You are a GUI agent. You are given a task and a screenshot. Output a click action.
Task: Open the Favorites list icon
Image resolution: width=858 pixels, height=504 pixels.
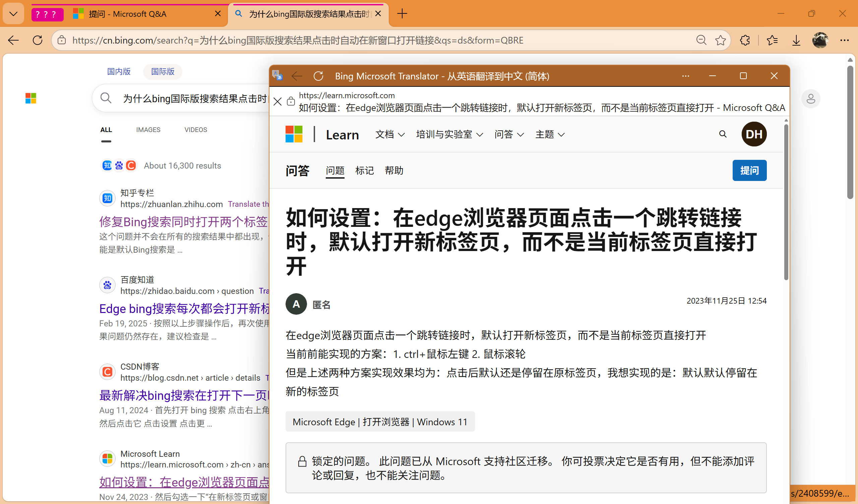pos(772,40)
